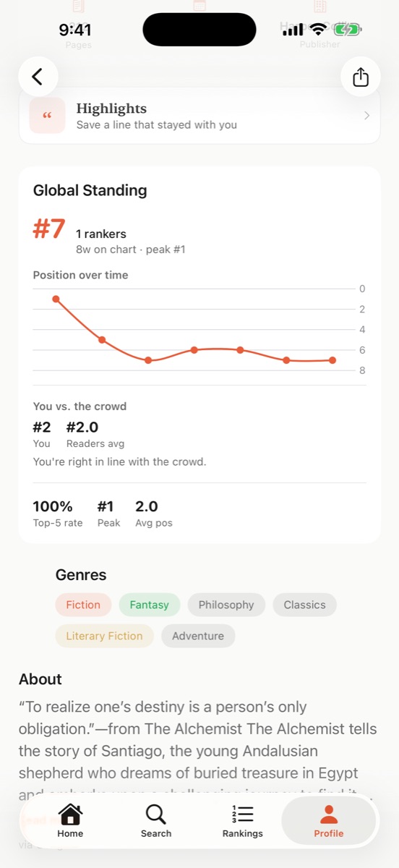Tap the back arrow button
The image size is (399, 868).
tap(38, 77)
